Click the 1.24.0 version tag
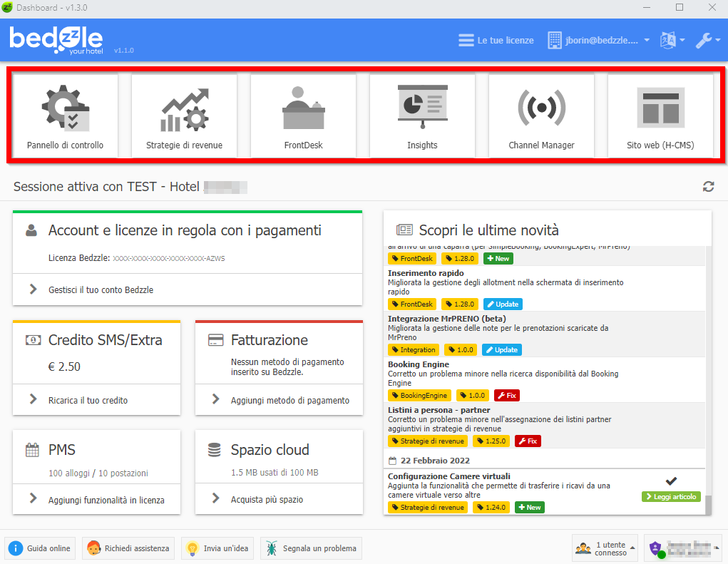The image size is (728, 564). pos(491,508)
